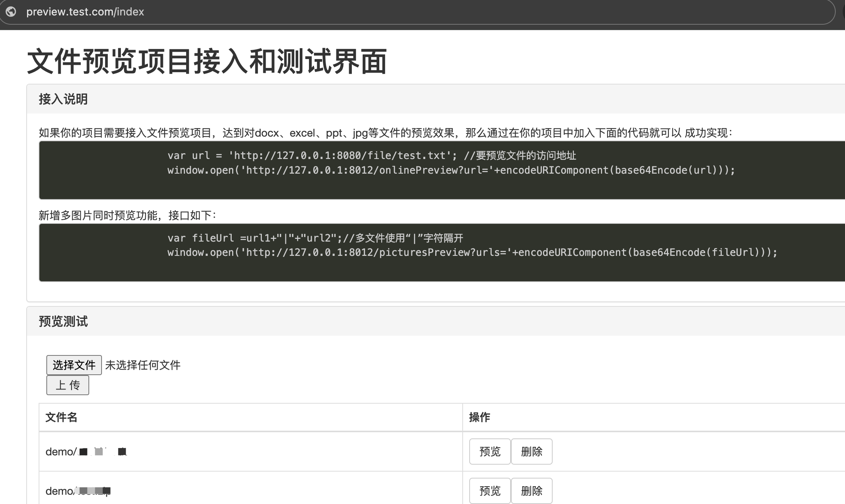Delete the second demo file
The height and width of the screenshot is (504, 845).
click(x=531, y=490)
